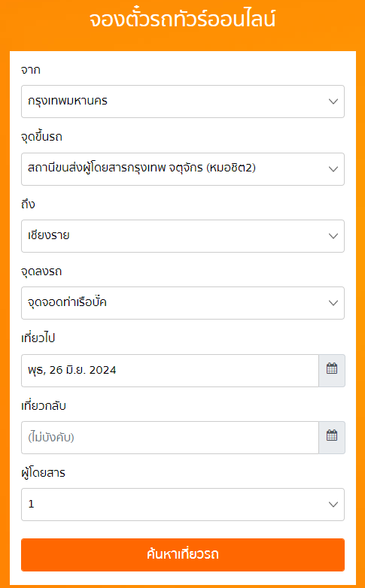Click the departure date field พุธ, 26 มิ.ย. 2024

coord(170,371)
